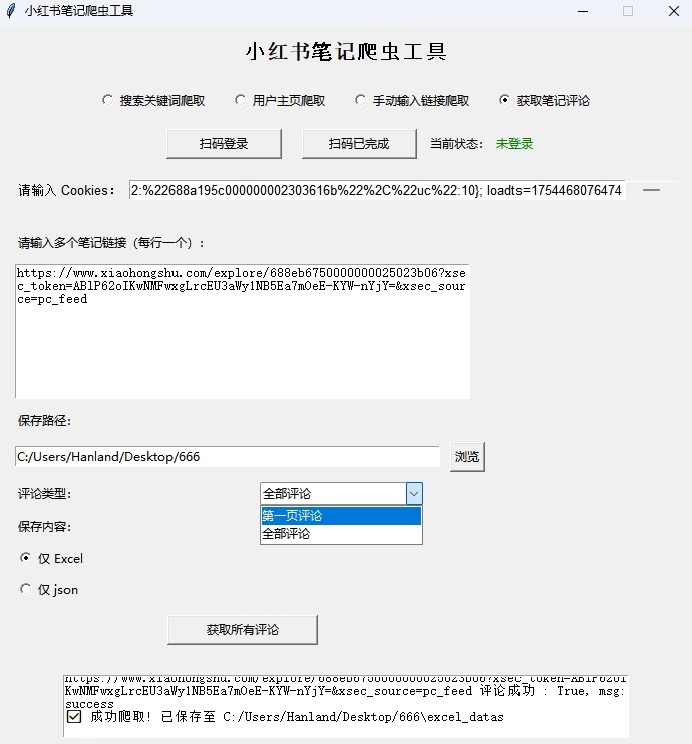Pick 第一页评论 from dropdown list
Viewport: 692px width, 744px height.
[x=341, y=516]
